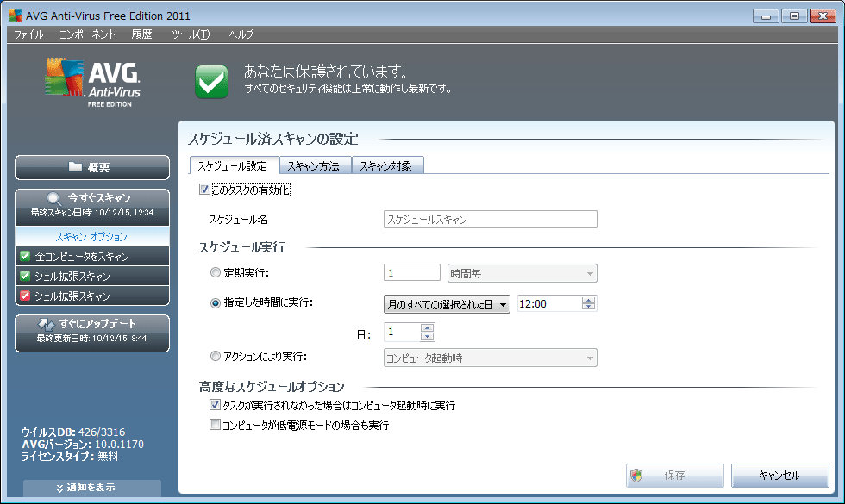845x504 pixels.
Task: Click the 日 number field
Action: click(x=402, y=333)
